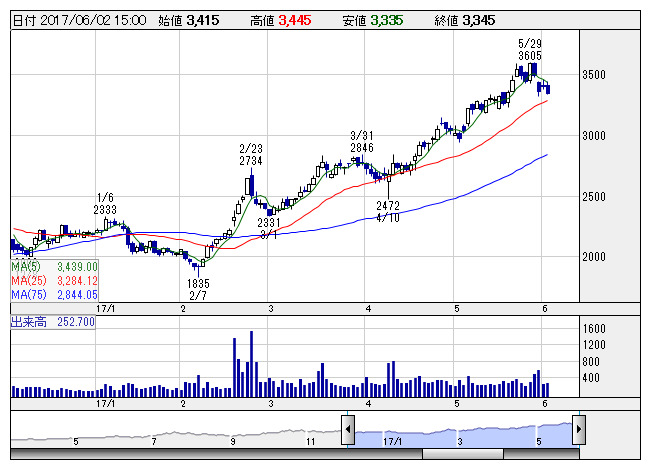Click the horizontal scrollbar thumb at bottom
The width and height of the screenshot is (652, 469).
click(x=463, y=454)
